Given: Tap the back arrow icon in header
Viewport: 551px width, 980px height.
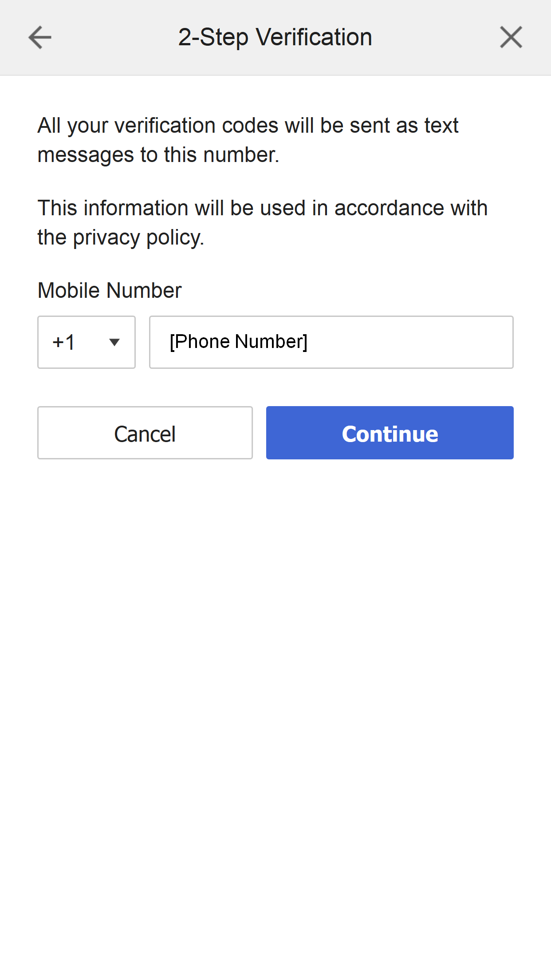Looking at the screenshot, I should [40, 37].
